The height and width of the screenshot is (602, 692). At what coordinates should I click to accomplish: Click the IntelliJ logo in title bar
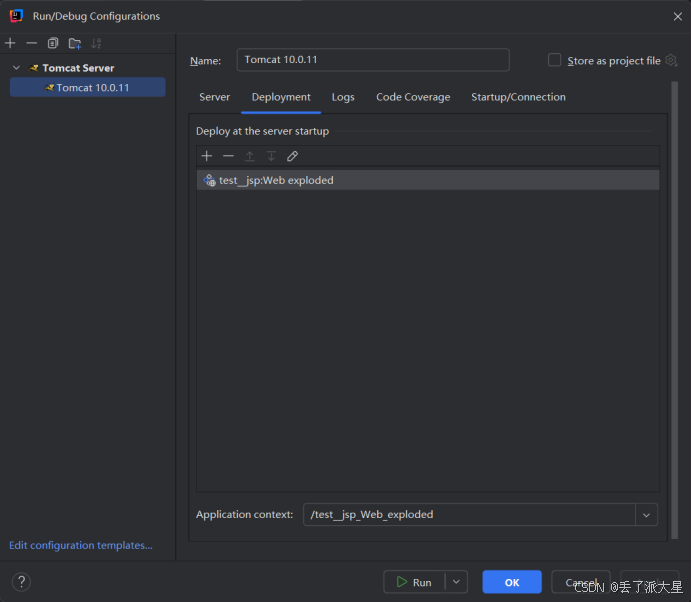coord(16,16)
